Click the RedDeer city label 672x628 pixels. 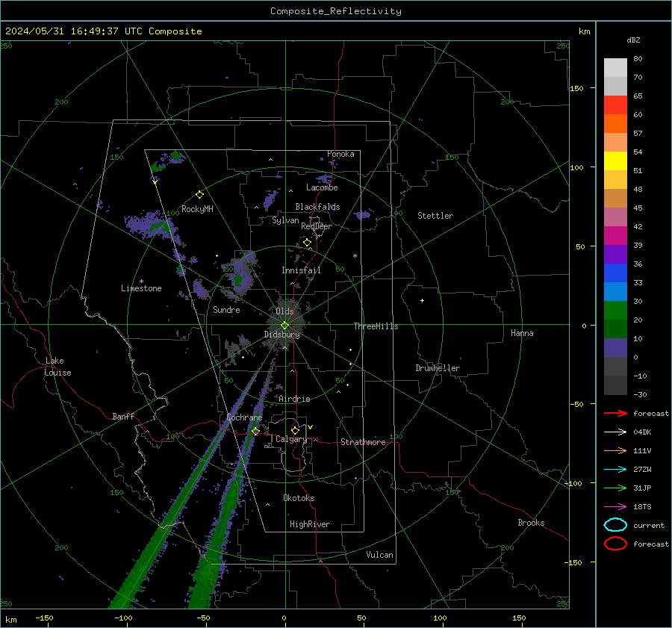pos(317,226)
